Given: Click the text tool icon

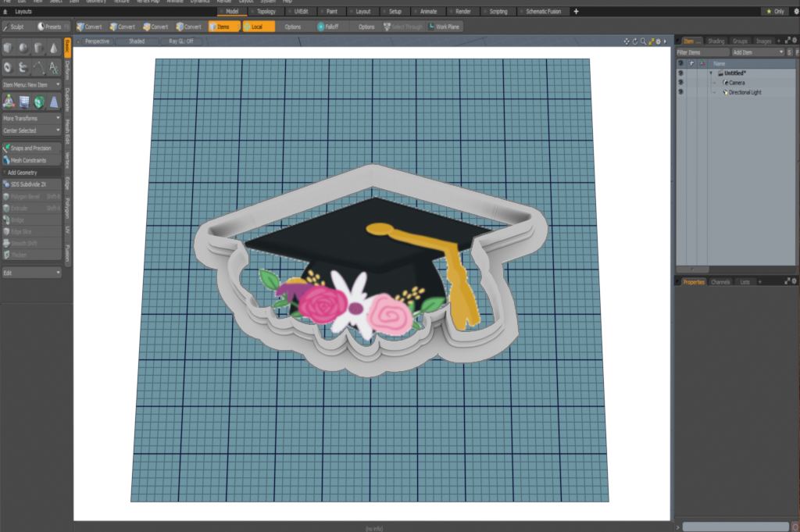Looking at the screenshot, I should 54,68.
